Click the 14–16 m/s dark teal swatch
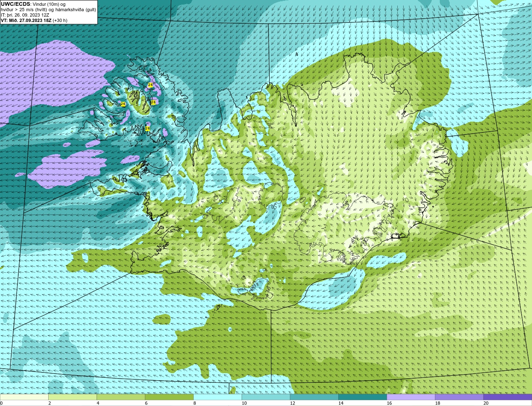This screenshot has height=406, width=532. [362, 397]
